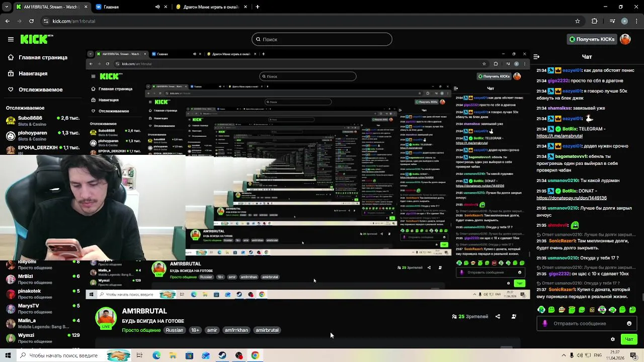Open the tab search dropdown chevron
Viewport: 644px width, 362px height.
pos(7,7)
